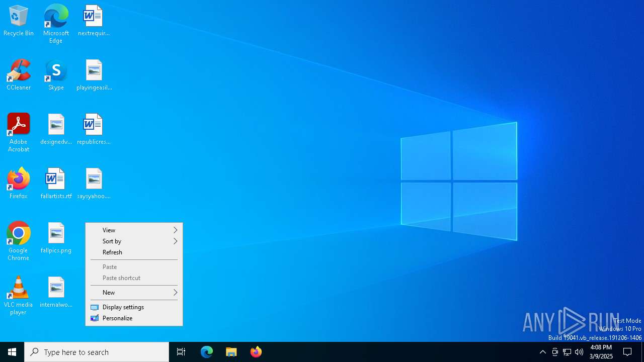The image size is (644, 362).
Task: Select the fallpics.png file icon
Action: click(x=56, y=238)
